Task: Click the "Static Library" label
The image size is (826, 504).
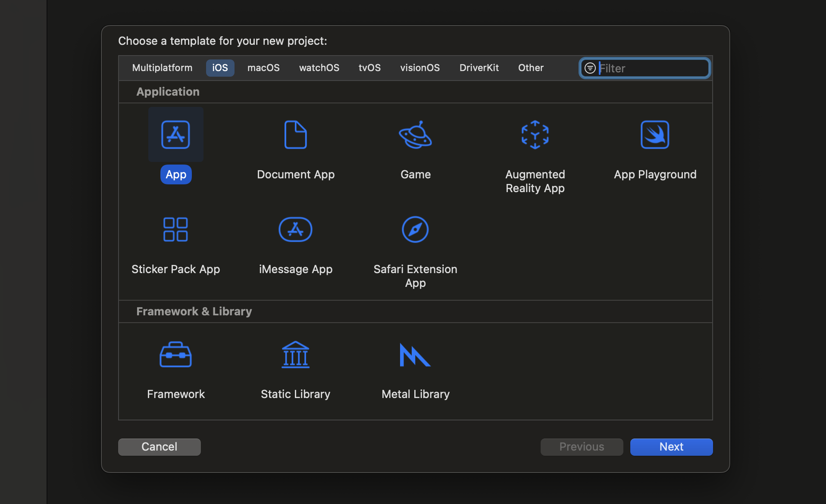Action: pyautogui.click(x=296, y=394)
